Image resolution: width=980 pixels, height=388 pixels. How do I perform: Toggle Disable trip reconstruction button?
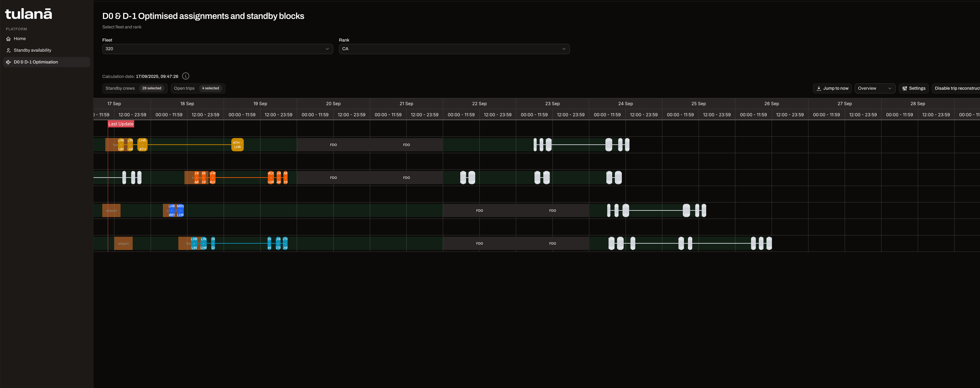click(x=956, y=88)
